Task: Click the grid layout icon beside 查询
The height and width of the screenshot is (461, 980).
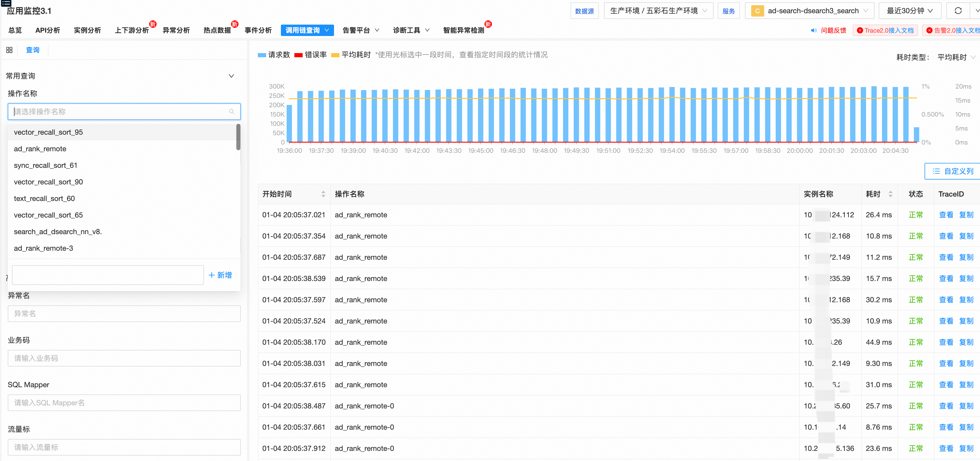Action: (10, 50)
